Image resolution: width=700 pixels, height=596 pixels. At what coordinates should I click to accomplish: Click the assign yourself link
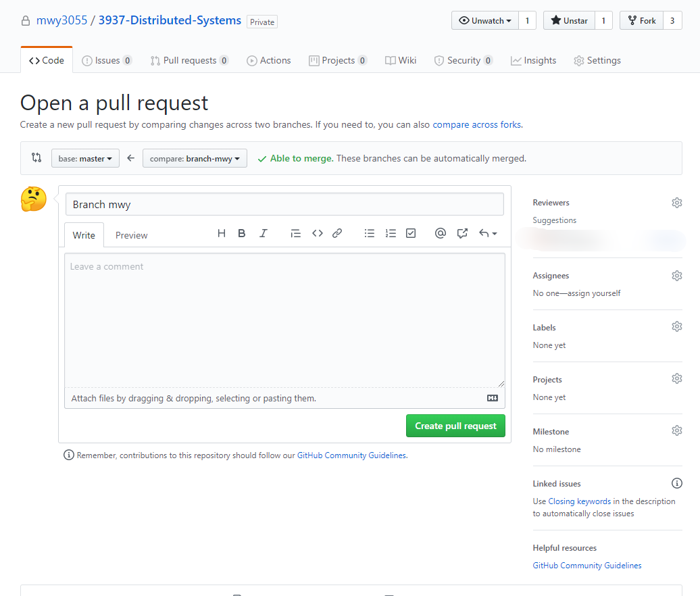tap(594, 293)
